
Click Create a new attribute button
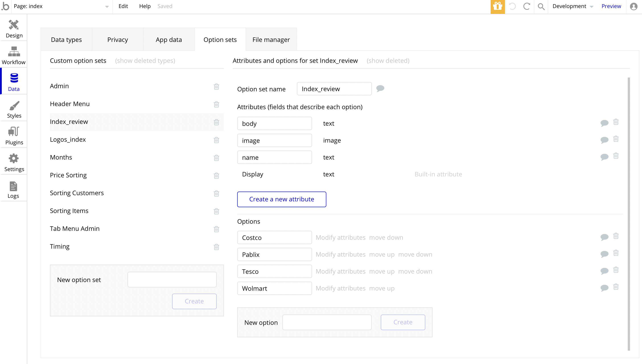[281, 199]
